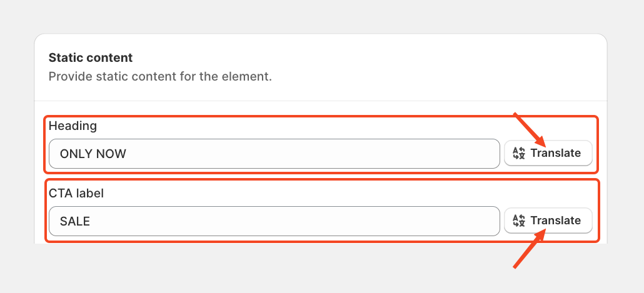Focus the Heading text input

[x=274, y=154]
